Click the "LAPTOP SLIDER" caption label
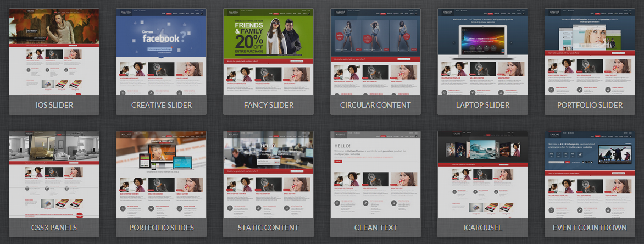This screenshot has width=644, height=244. coord(482,105)
